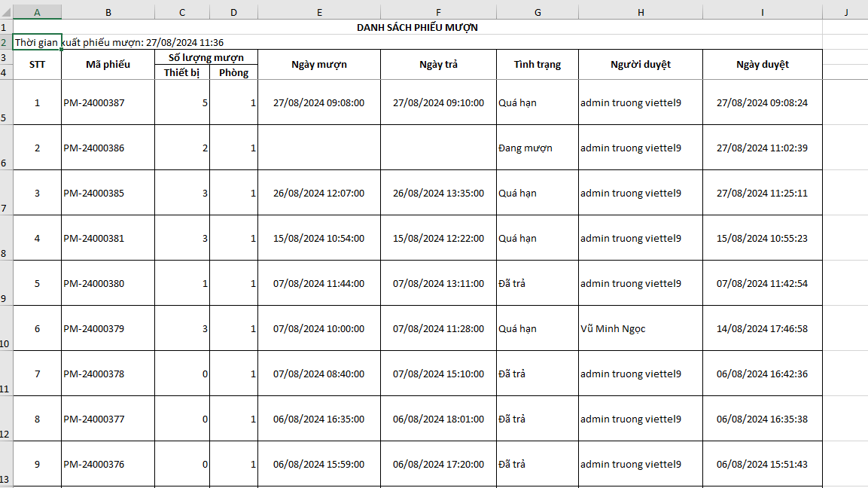The width and height of the screenshot is (868, 488).
Task: Click the Phòng subheader cell
Action: point(233,72)
